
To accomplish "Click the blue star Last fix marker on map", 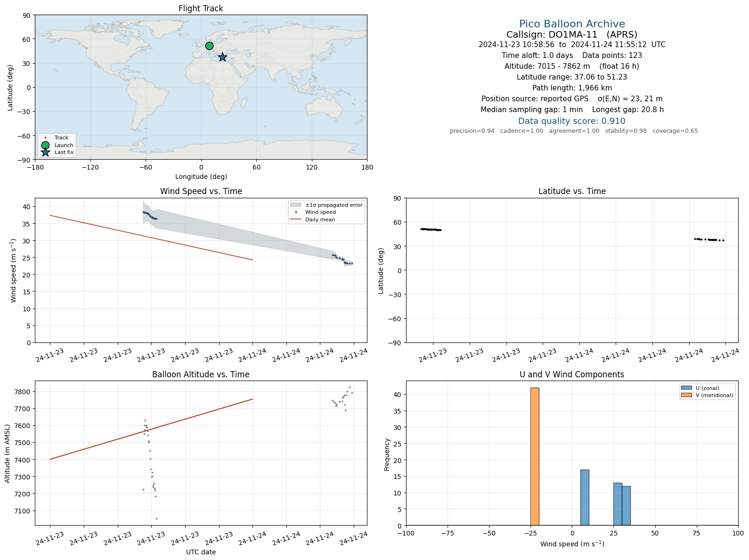I will (x=222, y=57).
